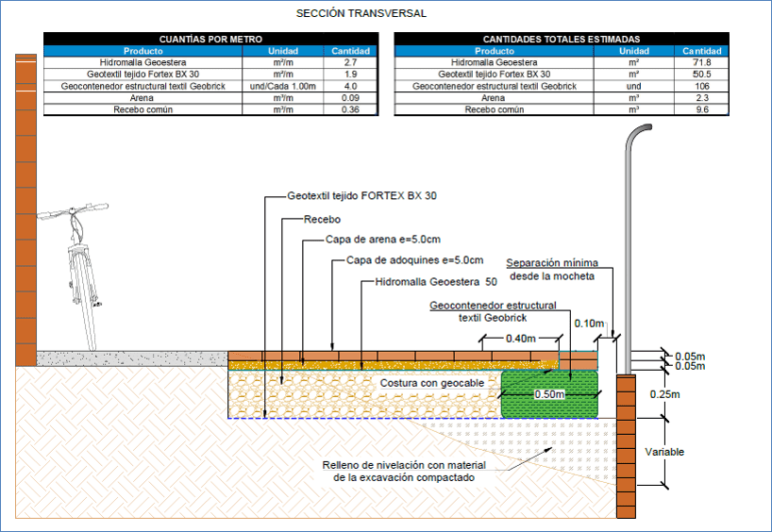
Task: Click the green Geobrick container block
Action: (x=549, y=394)
